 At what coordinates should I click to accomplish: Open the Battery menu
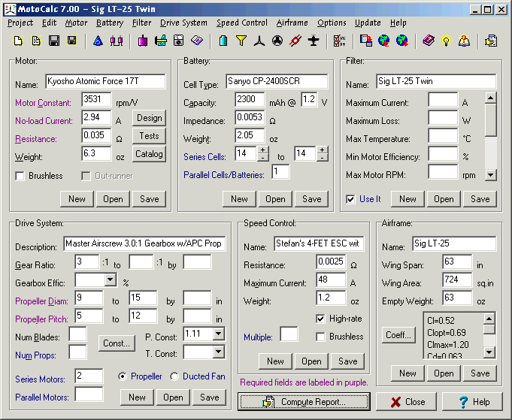click(110, 23)
